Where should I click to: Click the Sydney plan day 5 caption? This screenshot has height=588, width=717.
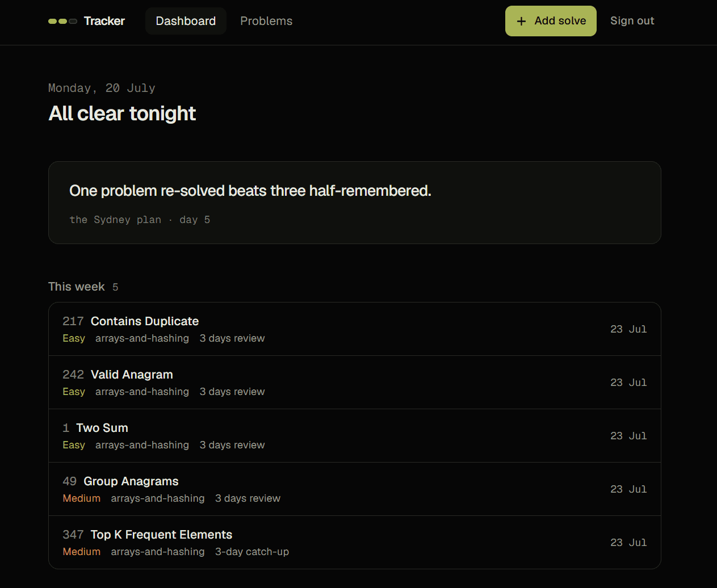(140, 220)
